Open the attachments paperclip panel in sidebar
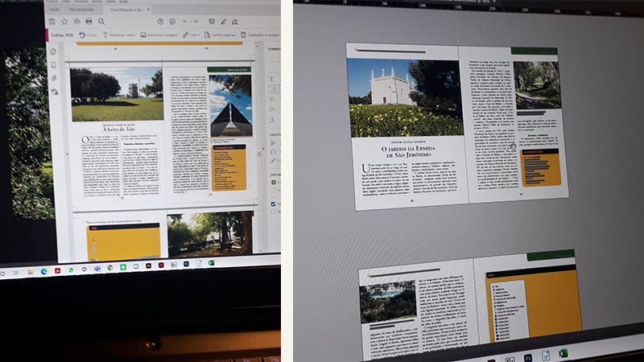Screen dimensions: 644x362 (x=54, y=78)
